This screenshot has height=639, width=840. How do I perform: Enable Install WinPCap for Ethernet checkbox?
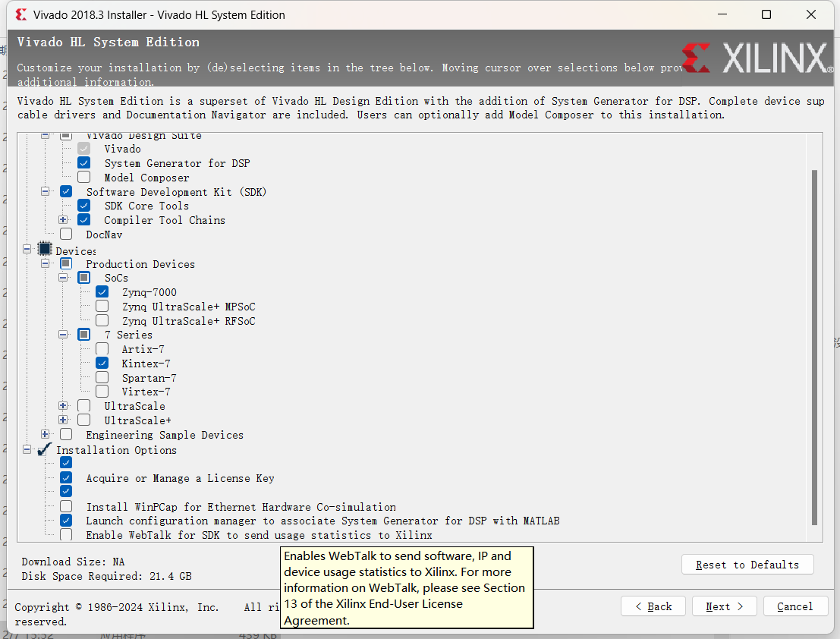coord(66,506)
